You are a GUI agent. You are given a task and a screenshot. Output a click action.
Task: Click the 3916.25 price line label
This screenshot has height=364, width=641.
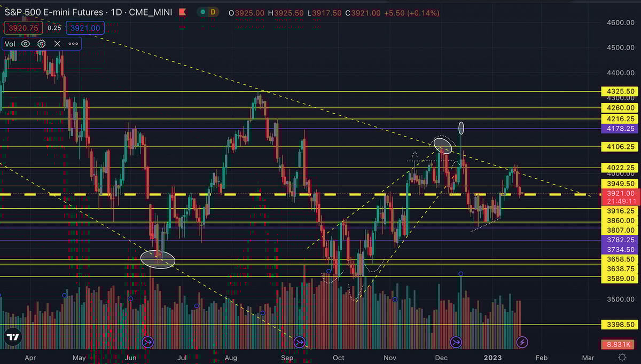click(620, 211)
